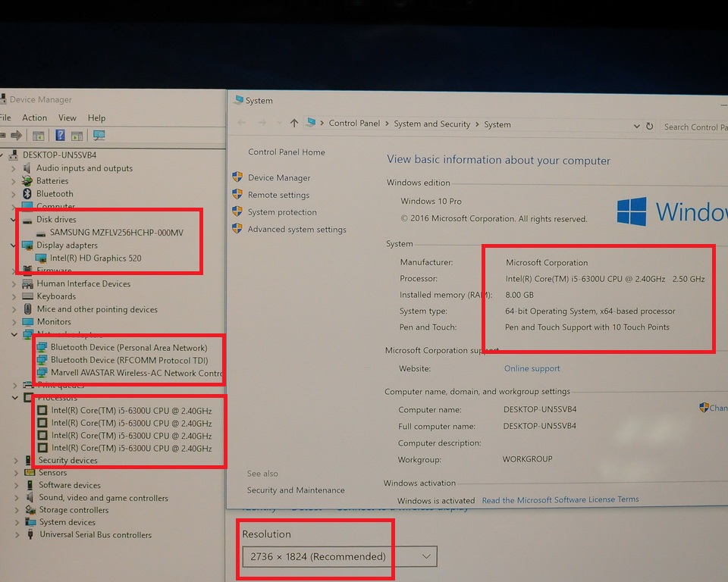Viewport: 728px width, 582px height.
Task: Read the Microsoft Software License Terms link
Action: click(560, 500)
